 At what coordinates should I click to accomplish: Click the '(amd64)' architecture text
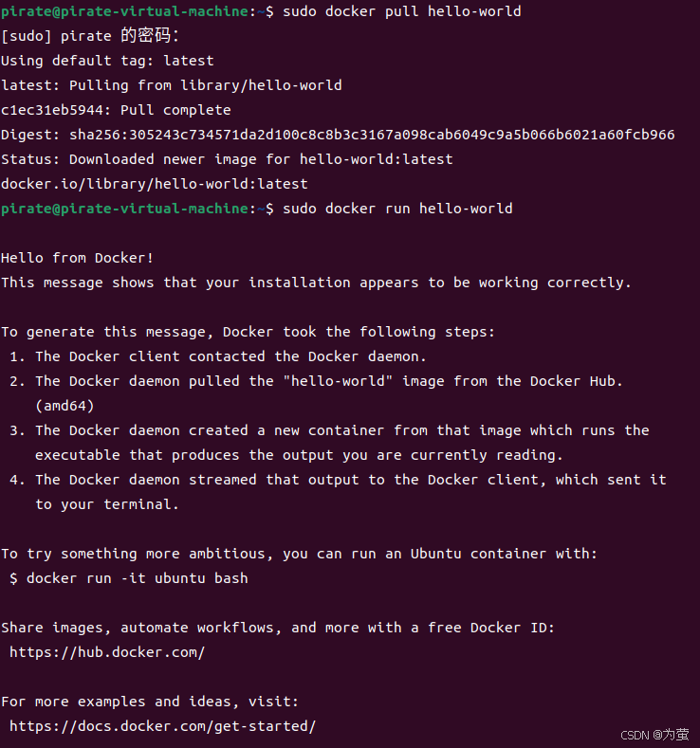coord(64,406)
